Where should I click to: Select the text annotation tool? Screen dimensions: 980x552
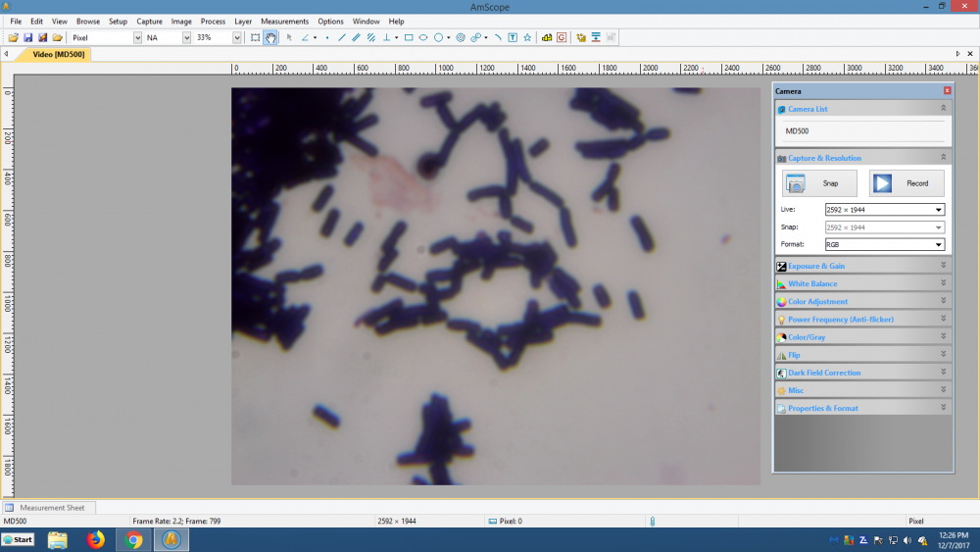(x=513, y=37)
